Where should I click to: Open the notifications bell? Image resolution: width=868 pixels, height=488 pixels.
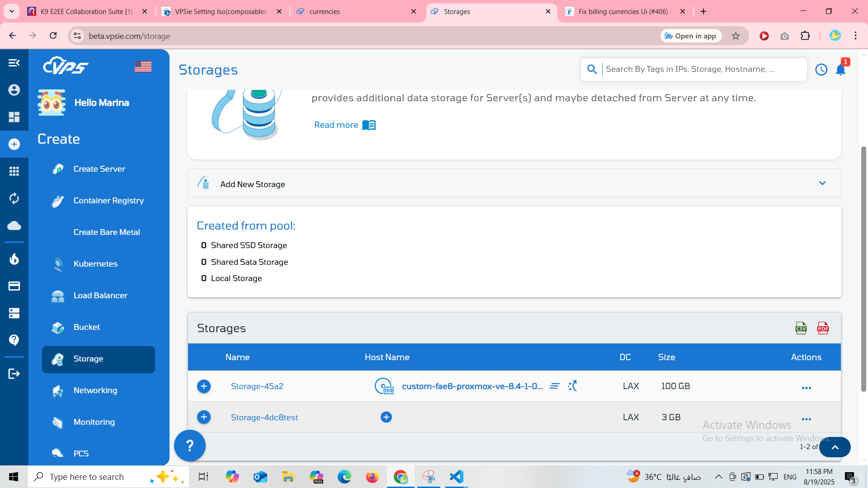click(x=840, y=70)
